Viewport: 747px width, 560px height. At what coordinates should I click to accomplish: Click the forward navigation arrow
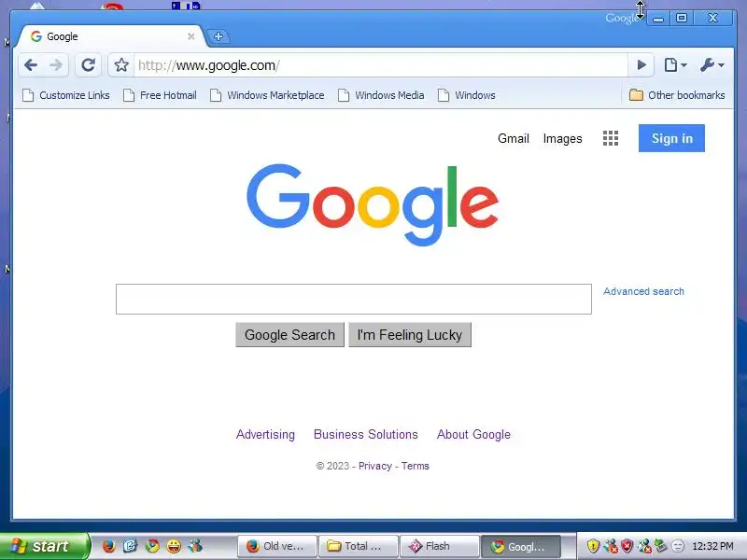click(x=56, y=65)
